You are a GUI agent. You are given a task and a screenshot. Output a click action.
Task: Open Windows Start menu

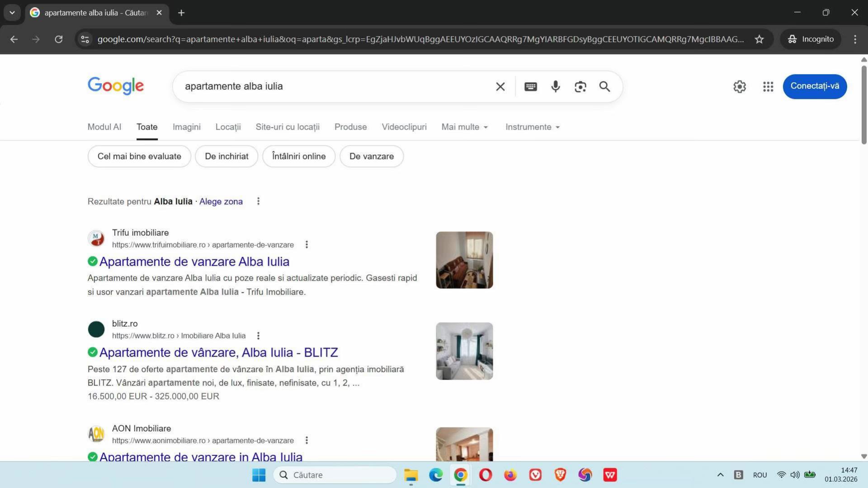pyautogui.click(x=259, y=475)
